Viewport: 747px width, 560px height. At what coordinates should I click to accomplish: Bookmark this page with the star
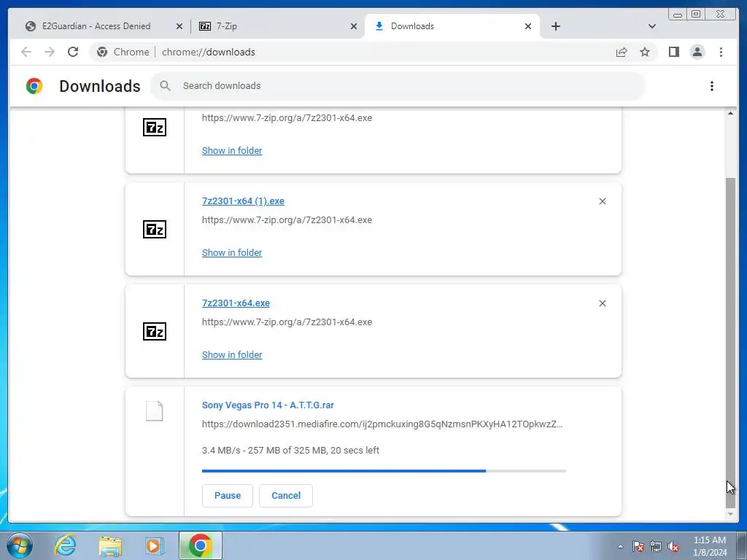[645, 52]
